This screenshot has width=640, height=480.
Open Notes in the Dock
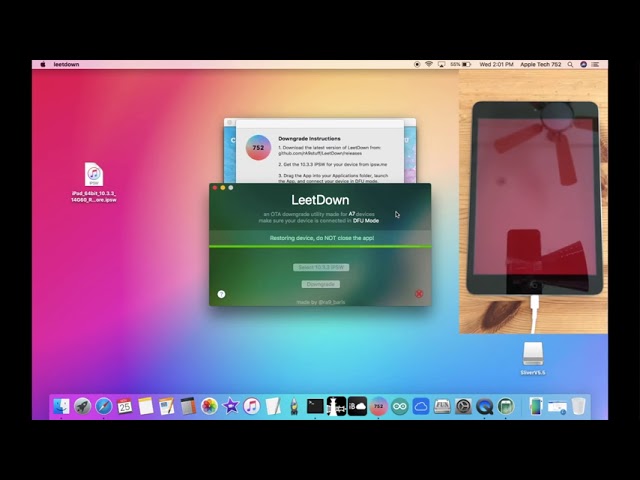click(x=146, y=406)
